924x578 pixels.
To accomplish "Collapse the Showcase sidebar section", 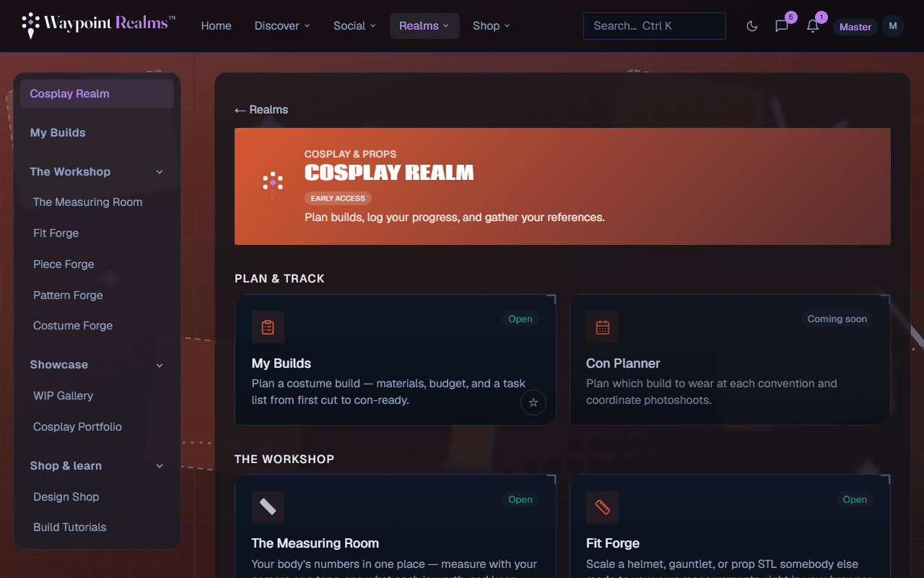I will [160, 365].
